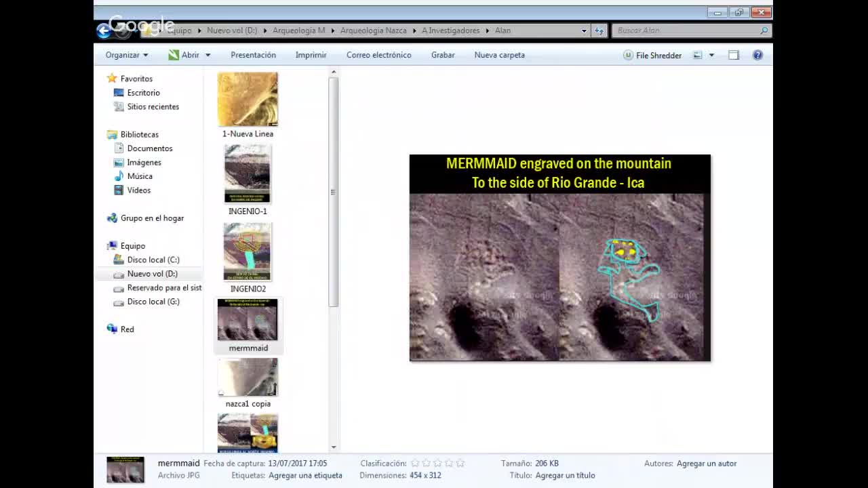Expand the Abrir dropdown arrow

point(208,56)
